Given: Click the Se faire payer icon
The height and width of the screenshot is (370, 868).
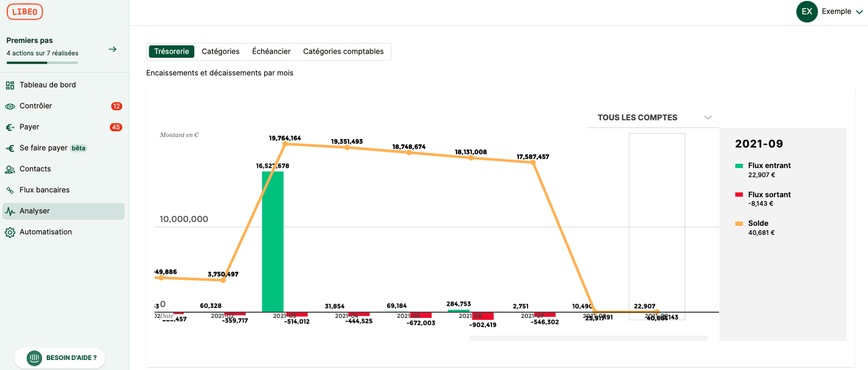Looking at the screenshot, I should [10, 148].
